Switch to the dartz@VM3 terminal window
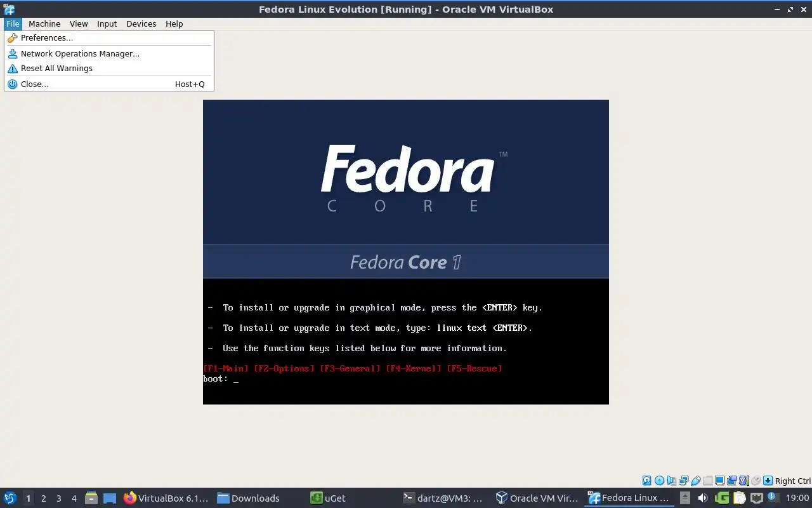 point(443,498)
